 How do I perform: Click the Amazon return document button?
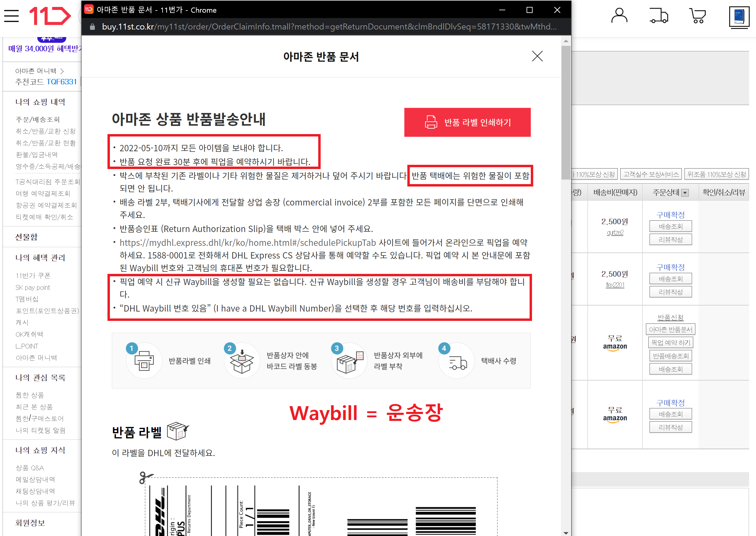(x=670, y=329)
